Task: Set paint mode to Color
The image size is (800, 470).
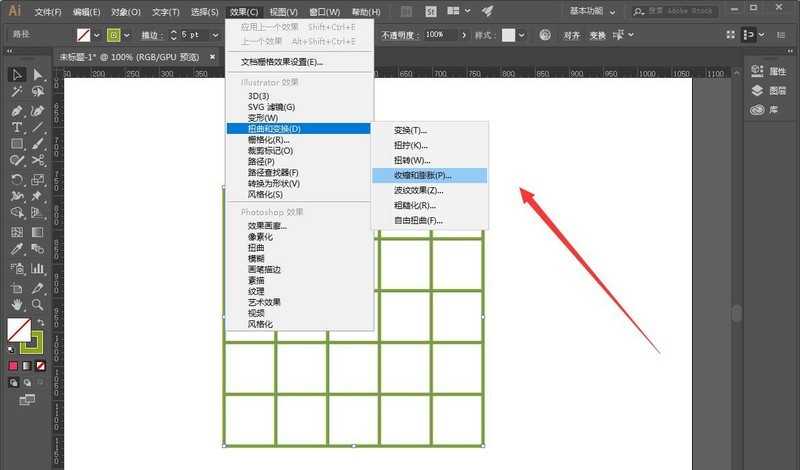Action: click(13, 366)
